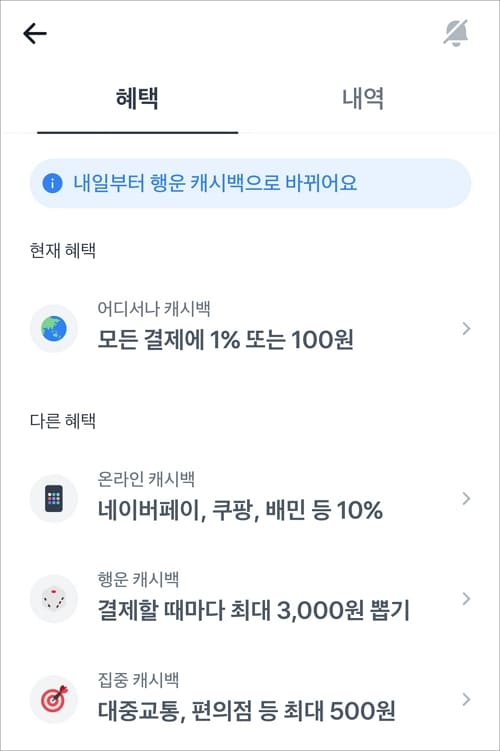Expand the 온라인 캐시백 chevron
500x751 pixels.
pos(466,499)
